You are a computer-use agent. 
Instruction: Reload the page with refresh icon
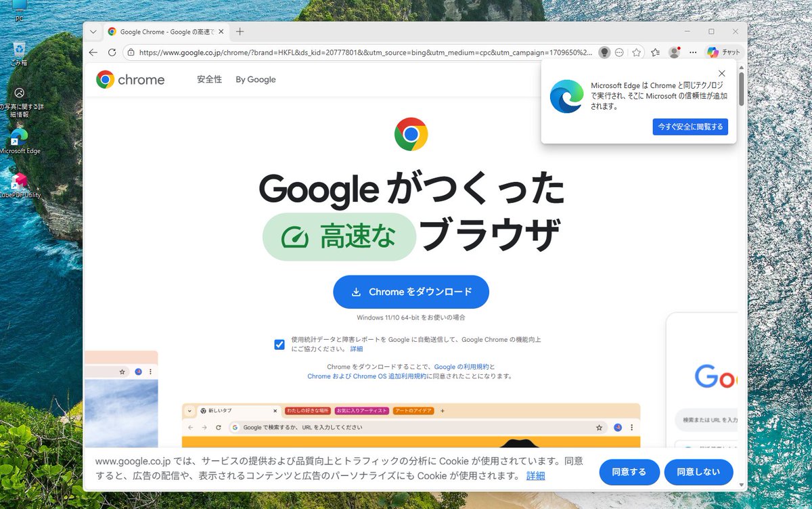pyautogui.click(x=112, y=52)
